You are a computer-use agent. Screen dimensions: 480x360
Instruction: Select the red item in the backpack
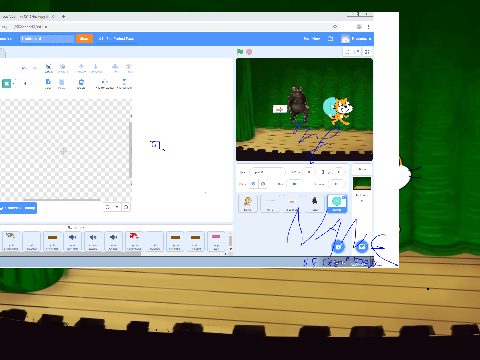click(x=134, y=241)
